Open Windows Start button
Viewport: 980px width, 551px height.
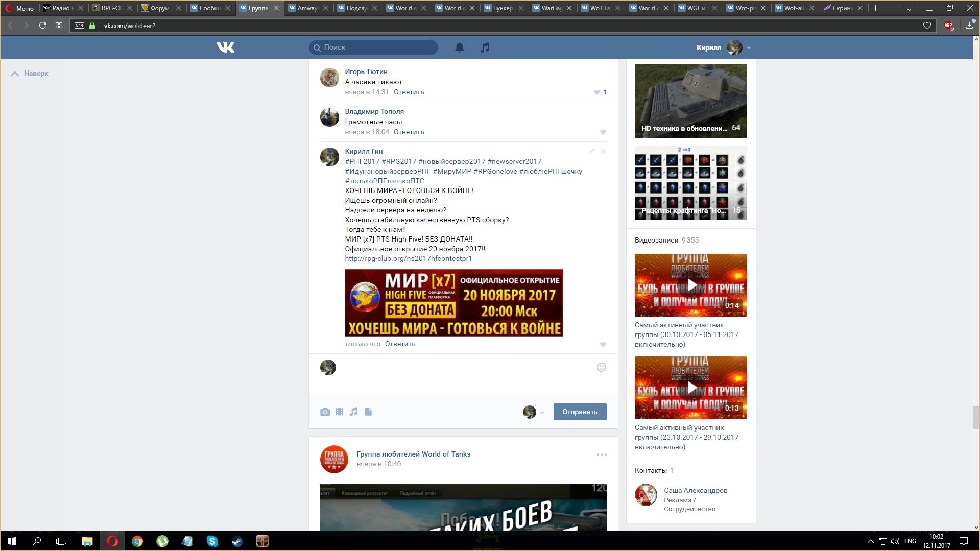tap(12, 541)
